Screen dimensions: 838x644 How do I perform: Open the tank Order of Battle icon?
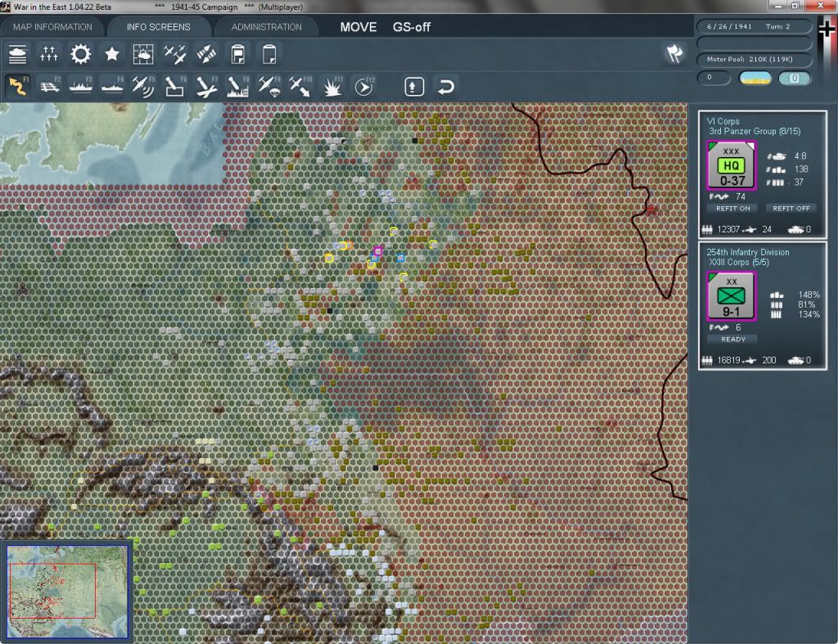(18, 54)
